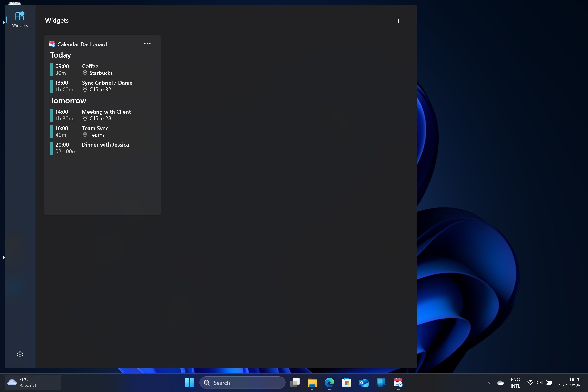588x392 pixels.
Task: Open Phone Link from the taskbar
Action: pyautogui.click(x=381, y=383)
